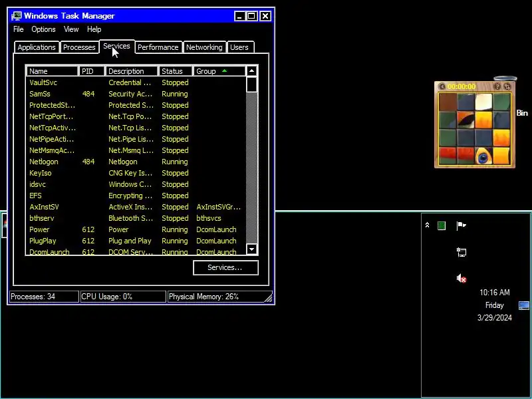Image resolution: width=532 pixels, height=399 pixels.
Task: Select the NetTcpPort... service row
Action: click(x=136, y=116)
